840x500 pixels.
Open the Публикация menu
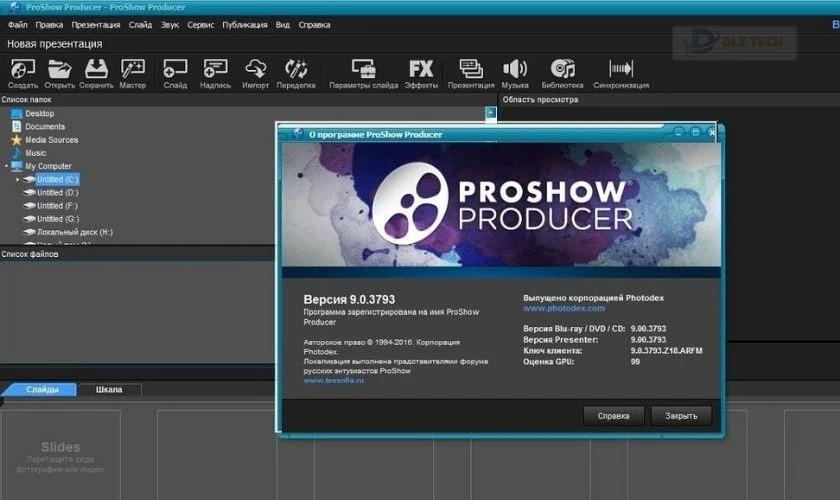[245, 25]
